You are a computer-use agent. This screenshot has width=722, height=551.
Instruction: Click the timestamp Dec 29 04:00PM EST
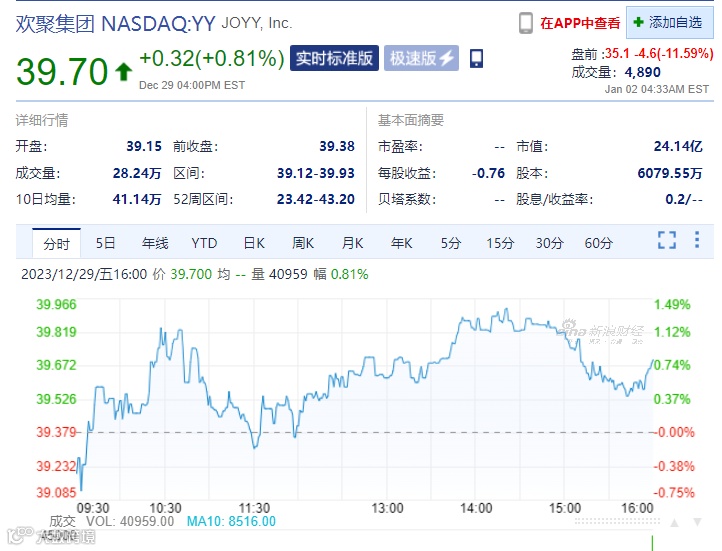[192, 85]
